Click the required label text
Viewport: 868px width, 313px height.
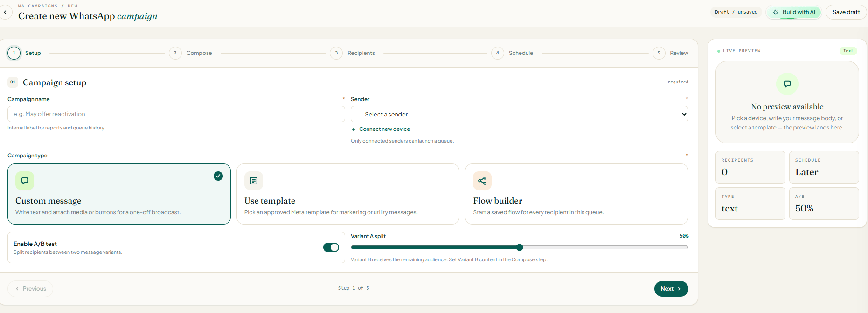click(678, 82)
